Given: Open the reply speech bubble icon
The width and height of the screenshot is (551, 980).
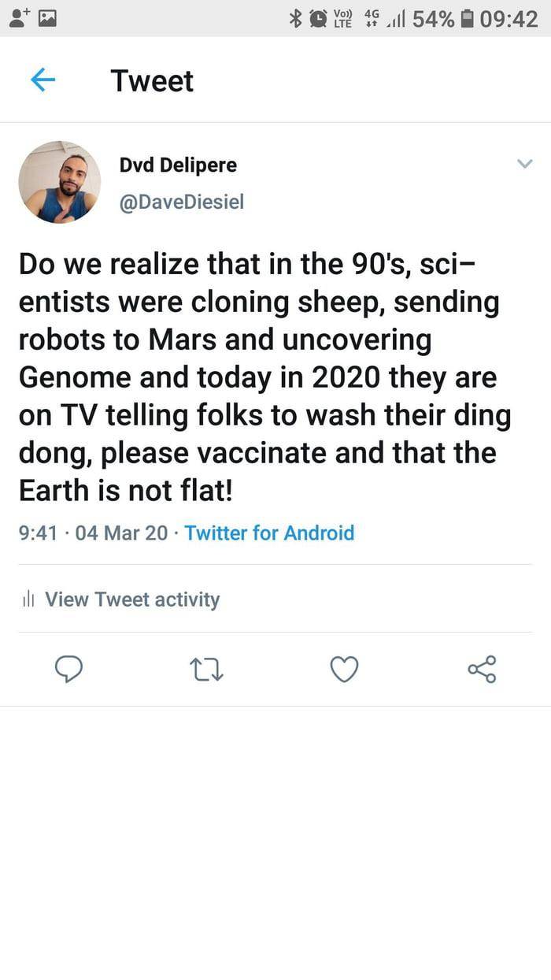Looking at the screenshot, I should pyautogui.click(x=68, y=670).
